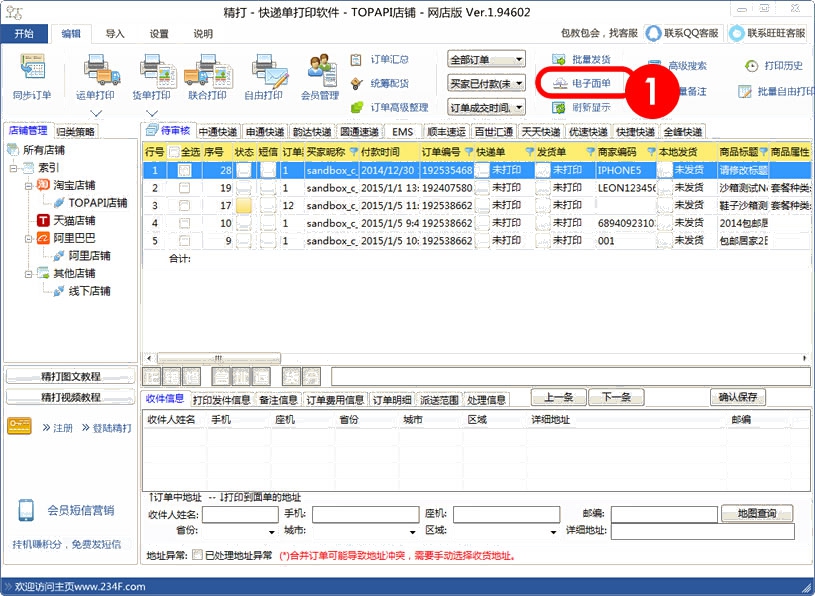
Task: Enable 已处理地址异常 checkbox
Action: coord(197,555)
